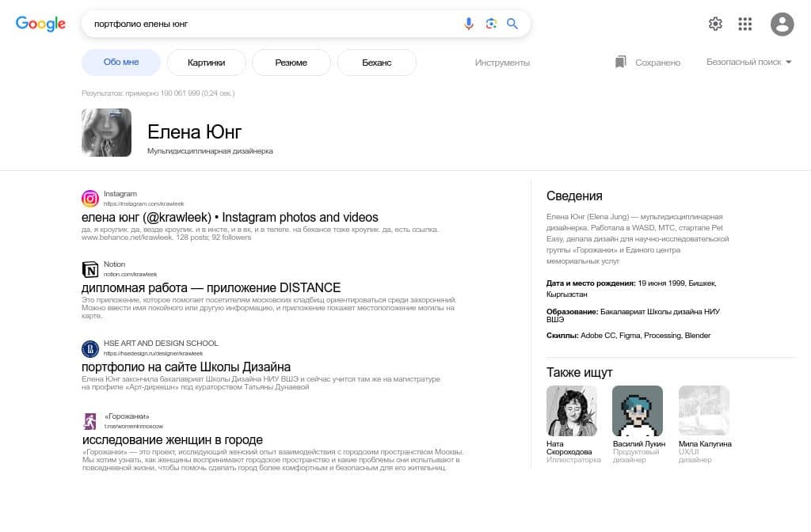Open дипломная работа — приложение DISTANCE result
Screen dimensions: 811x532
[x=211, y=287]
